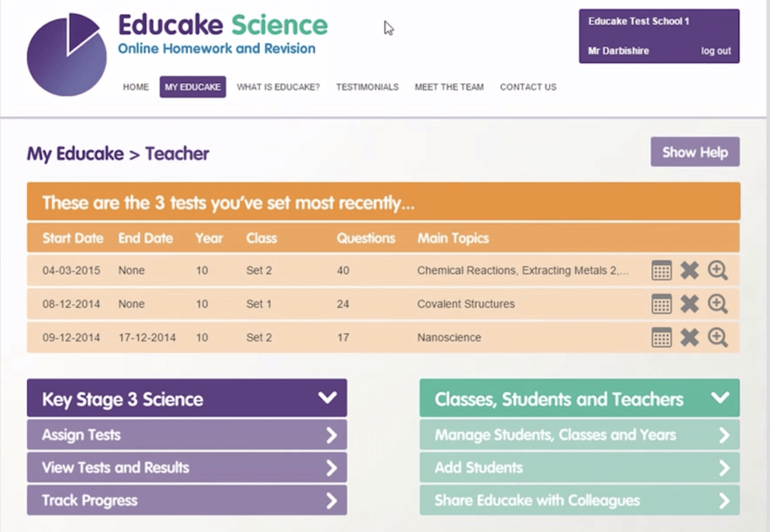Click the My Educake > Teacher breadcrumb heading

coord(118,154)
